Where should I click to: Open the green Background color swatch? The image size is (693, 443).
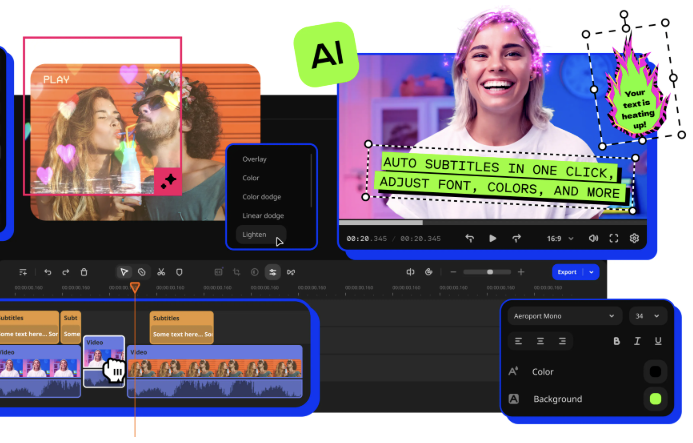click(655, 399)
